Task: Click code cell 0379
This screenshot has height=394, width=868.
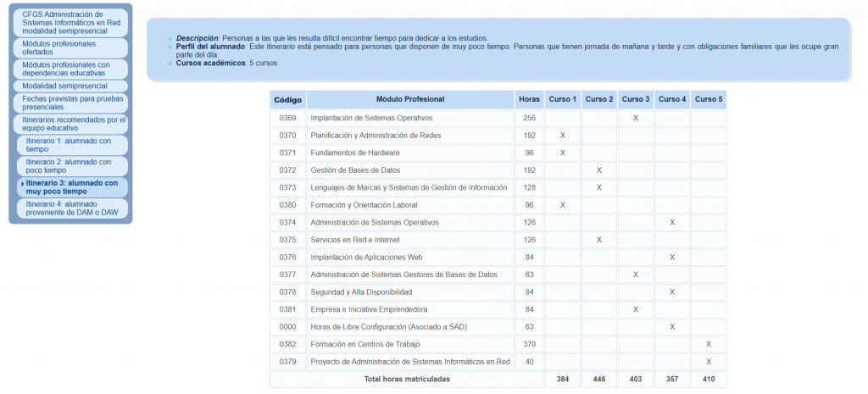Action: [x=288, y=362]
